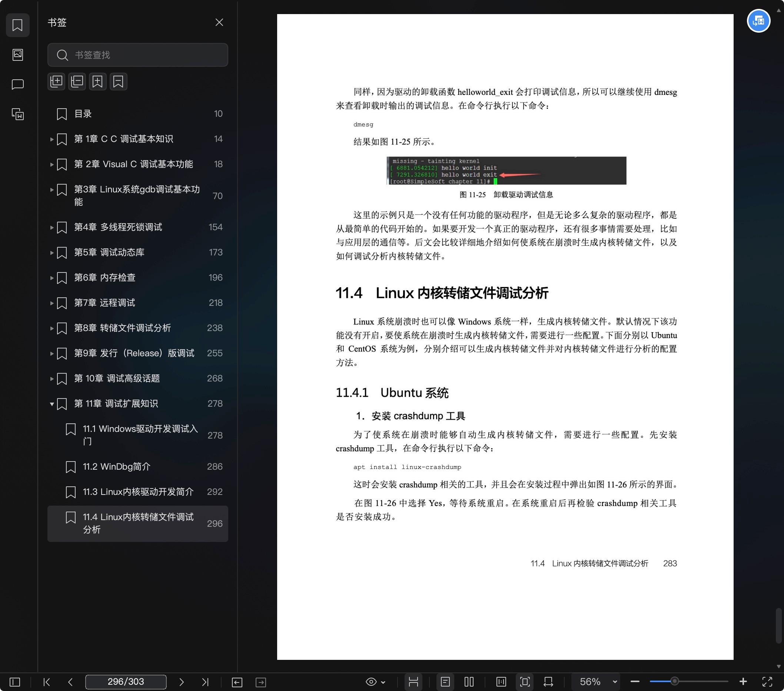
Task: Click the zoom slider handle
Action: click(x=674, y=681)
